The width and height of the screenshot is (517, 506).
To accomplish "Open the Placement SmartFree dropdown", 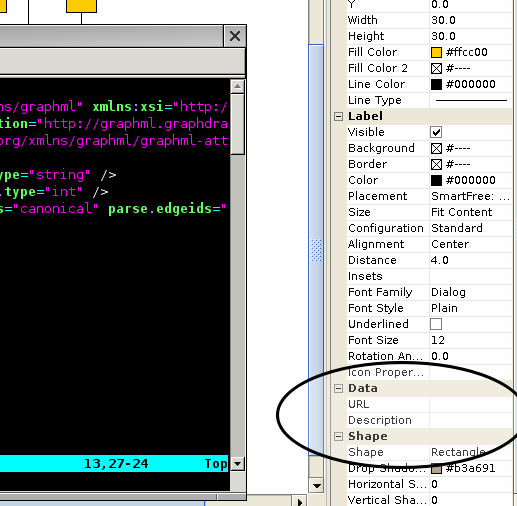I will tap(471, 196).
